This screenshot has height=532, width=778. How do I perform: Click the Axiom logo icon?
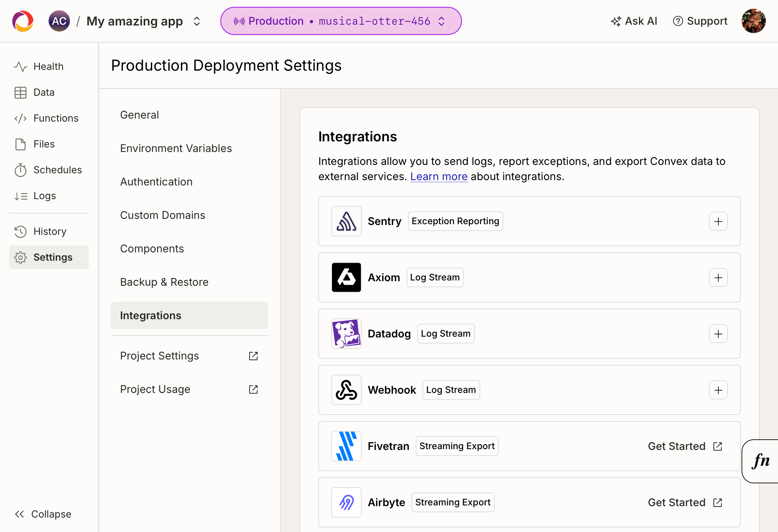point(346,277)
